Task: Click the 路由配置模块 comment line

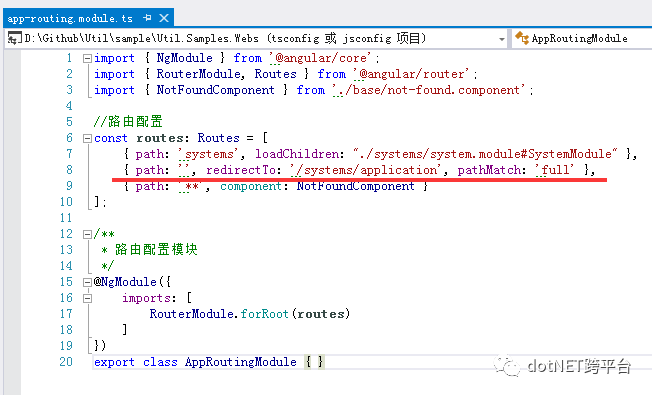Action: coord(149,250)
